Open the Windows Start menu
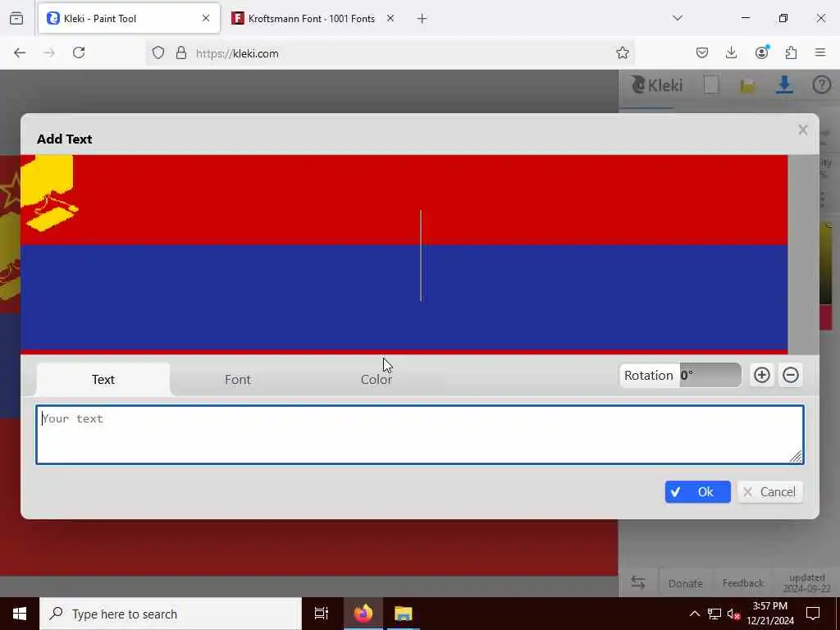 (20, 614)
